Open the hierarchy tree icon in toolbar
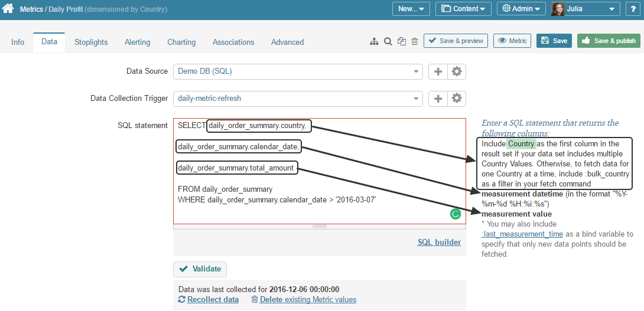This screenshot has height=311, width=644. [x=374, y=41]
